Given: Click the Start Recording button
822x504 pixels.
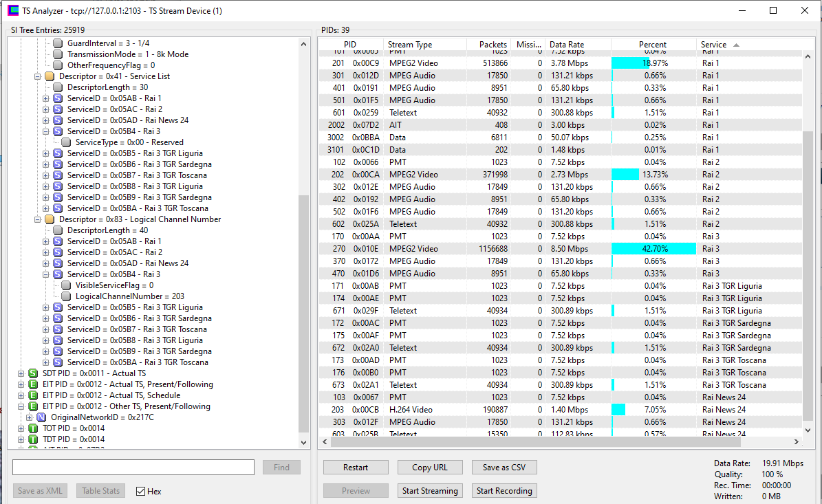Looking at the screenshot, I should pos(504,491).
